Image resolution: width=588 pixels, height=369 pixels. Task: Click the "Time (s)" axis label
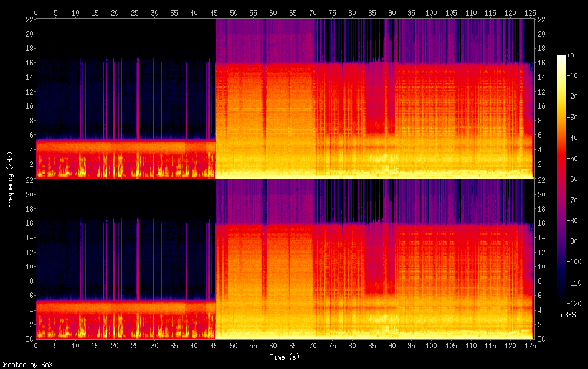284,357
